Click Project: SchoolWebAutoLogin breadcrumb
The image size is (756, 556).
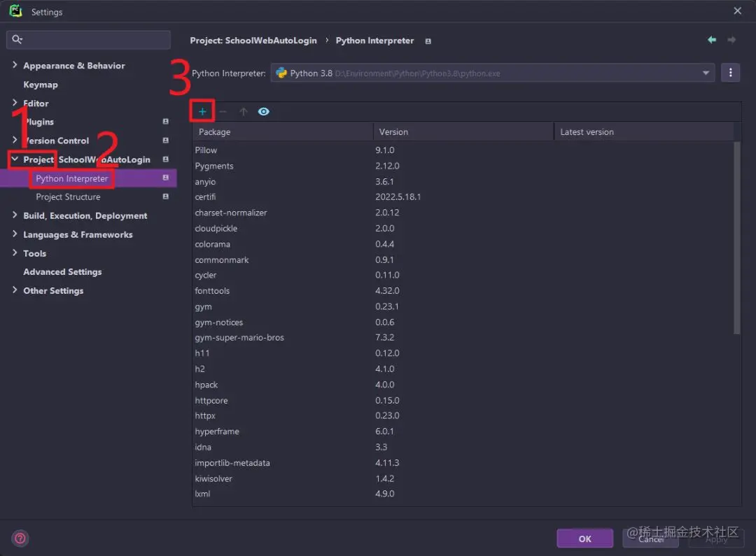[x=253, y=41]
